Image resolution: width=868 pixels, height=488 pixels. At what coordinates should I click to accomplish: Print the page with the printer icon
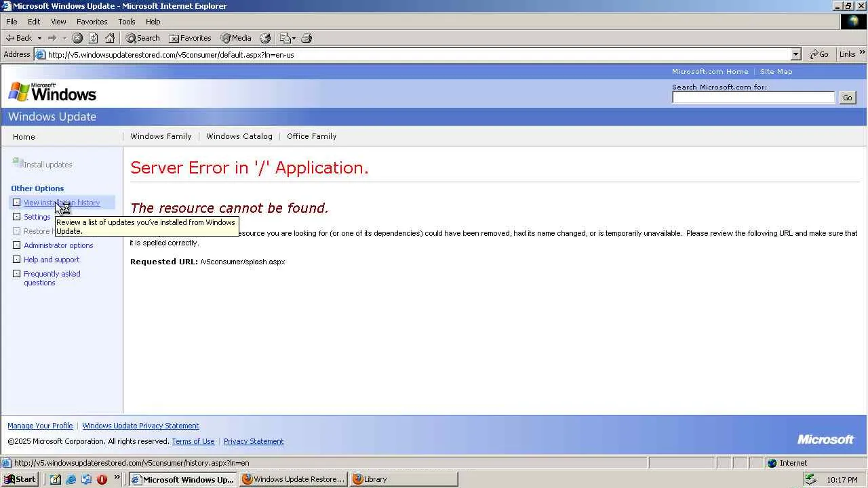pos(307,38)
